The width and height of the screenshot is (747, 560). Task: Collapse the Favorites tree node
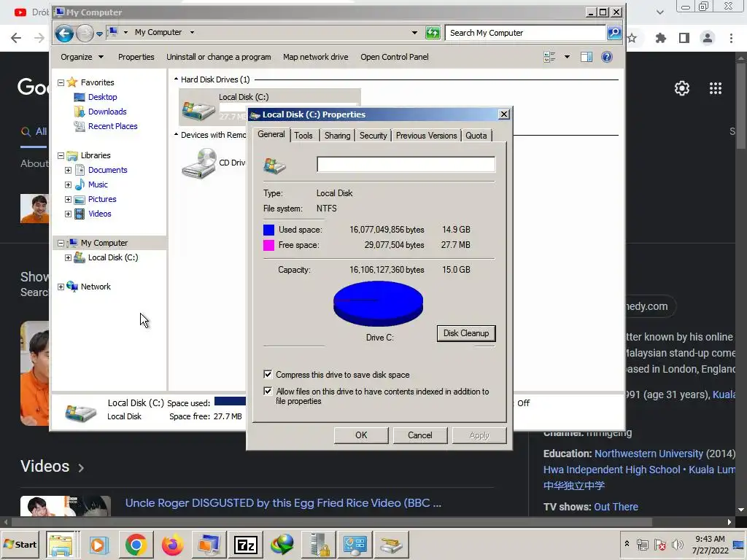tap(61, 83)
